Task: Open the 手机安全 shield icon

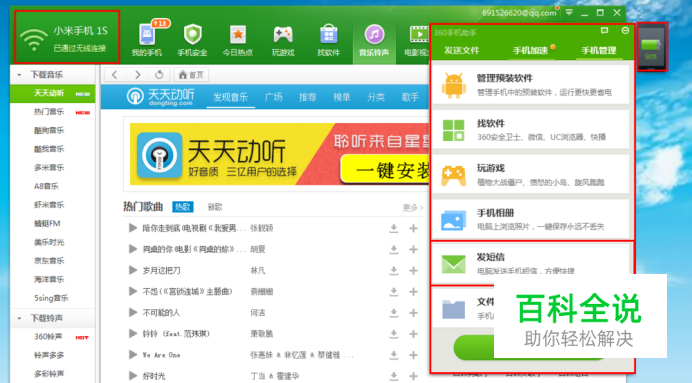Action: click(x=192, y=39)
